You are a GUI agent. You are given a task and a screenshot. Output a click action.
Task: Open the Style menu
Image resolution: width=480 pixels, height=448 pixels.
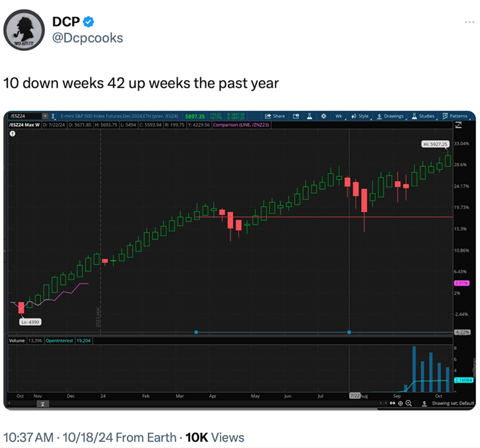click(361, 116)
